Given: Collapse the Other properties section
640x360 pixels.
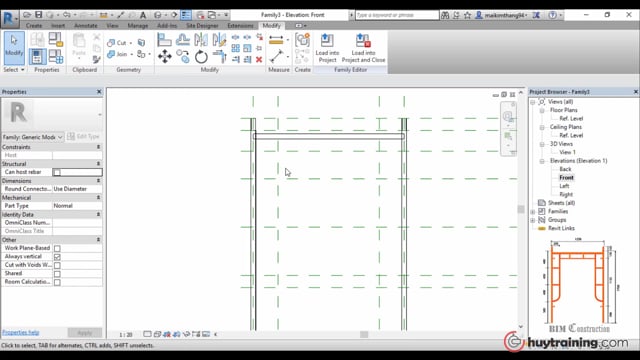Looking at the screenshot, I should click(98, 240).
